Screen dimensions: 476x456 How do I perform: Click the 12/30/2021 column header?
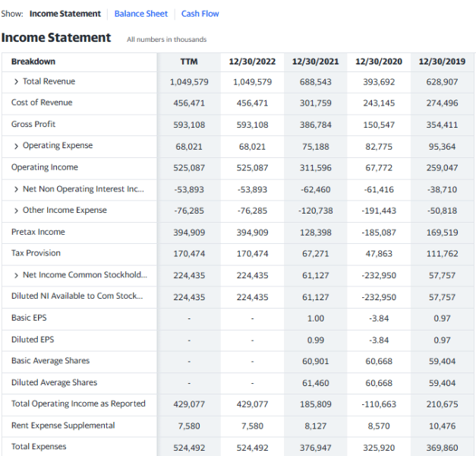pos(315,61)
